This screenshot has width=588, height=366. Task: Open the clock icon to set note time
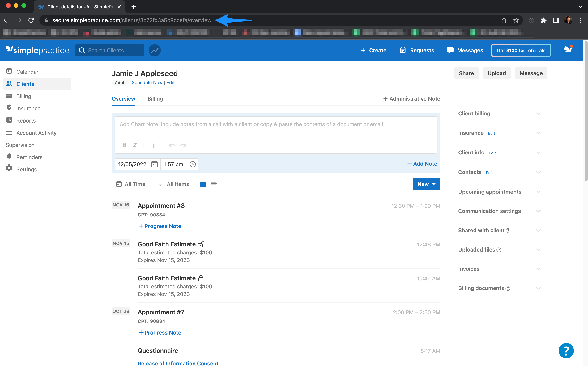click(193, 164)
